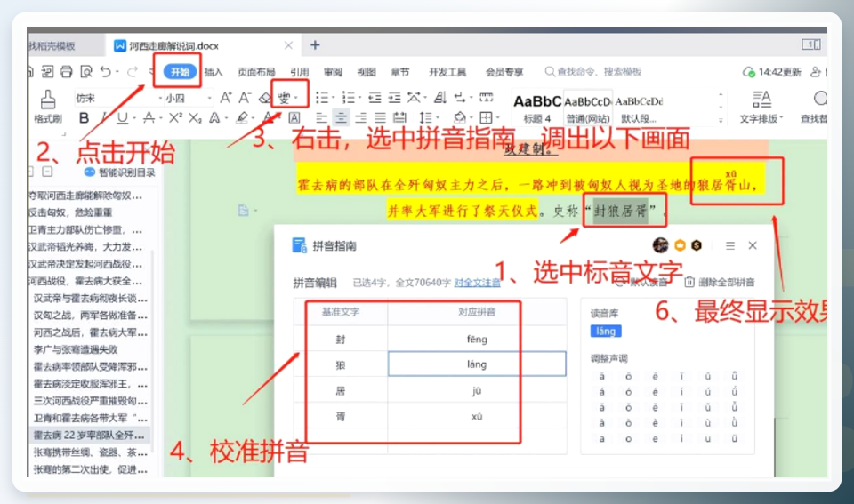
Task: Expand the line spacing dropdown
Action: [x=437, y=118]
